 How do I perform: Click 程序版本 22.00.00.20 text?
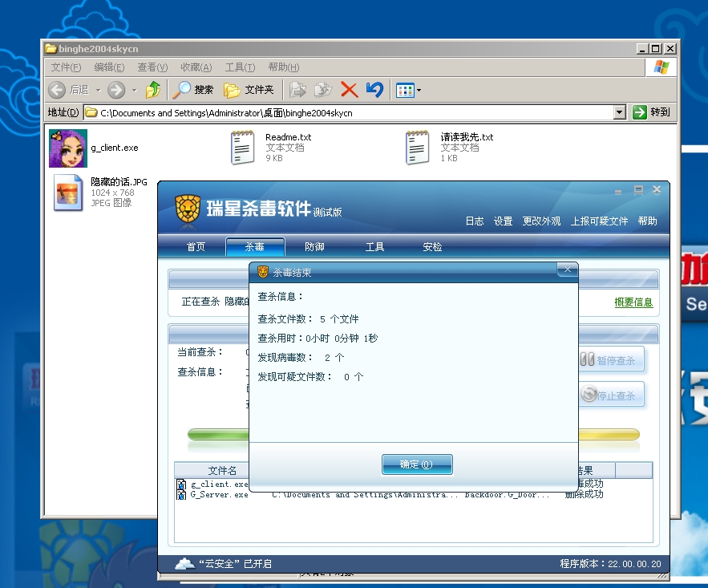610,564
